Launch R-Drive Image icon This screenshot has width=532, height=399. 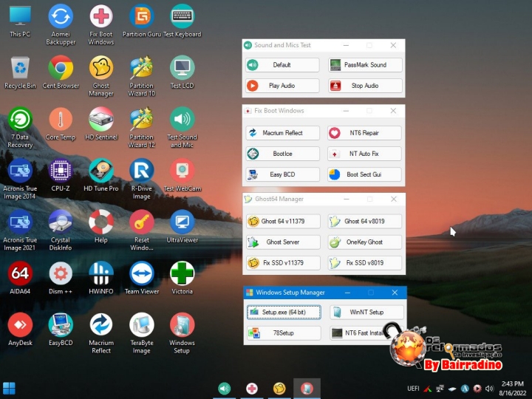(x=141, y=179)
